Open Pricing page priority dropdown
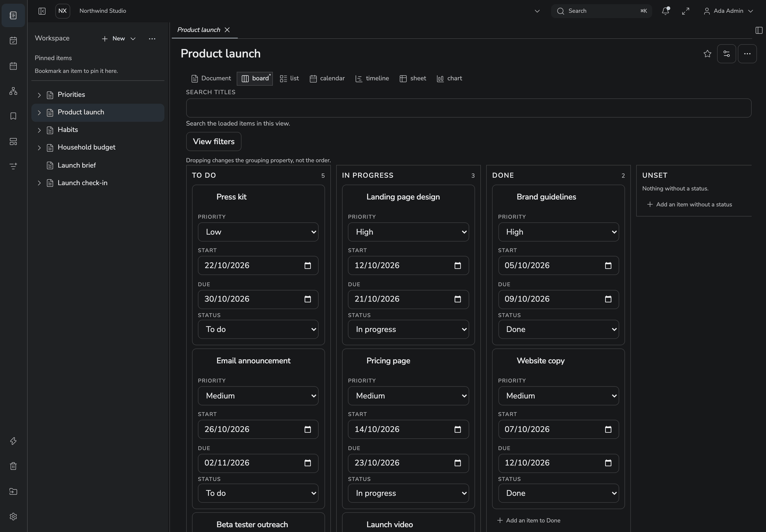This screenshot has width=766, height=532. [x=408, y=396]
